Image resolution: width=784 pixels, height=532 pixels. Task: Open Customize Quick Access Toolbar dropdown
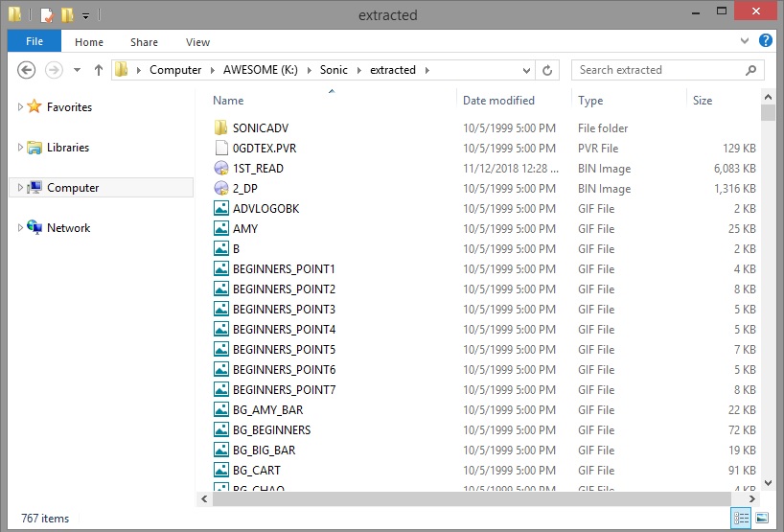click(85, 16)
